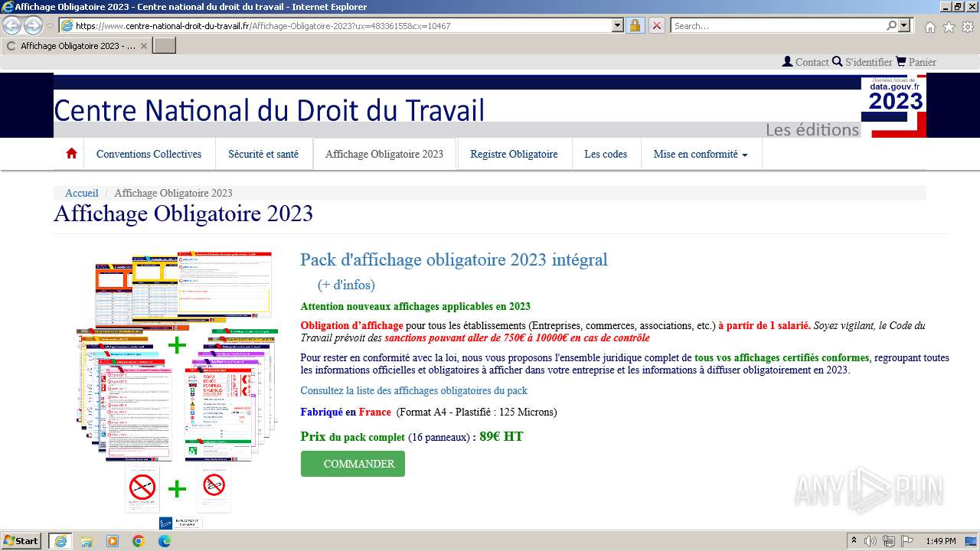
Task: Open Sécurité et santé menu item
Action: click(x=263, y=154)
